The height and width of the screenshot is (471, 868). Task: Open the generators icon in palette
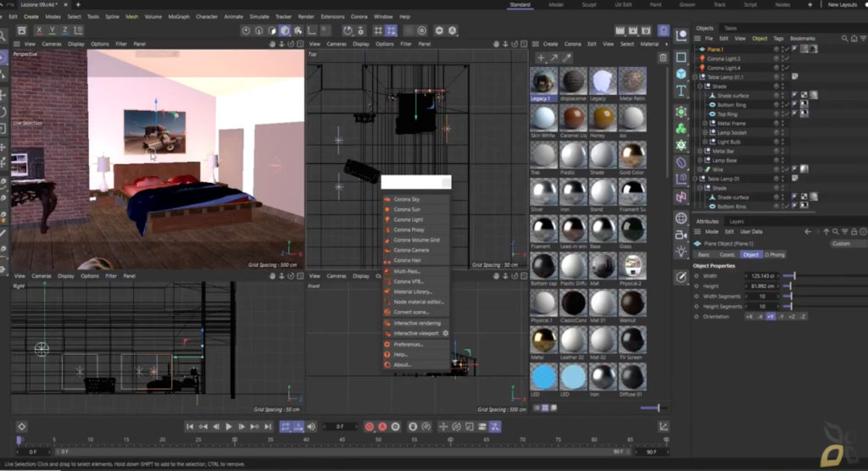[x=682, y=112]
